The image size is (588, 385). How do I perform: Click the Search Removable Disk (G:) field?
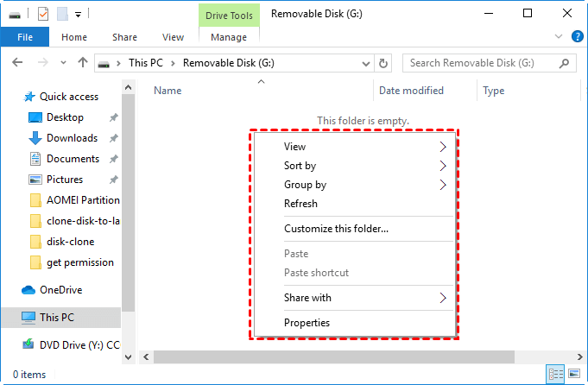pos(479,63)
